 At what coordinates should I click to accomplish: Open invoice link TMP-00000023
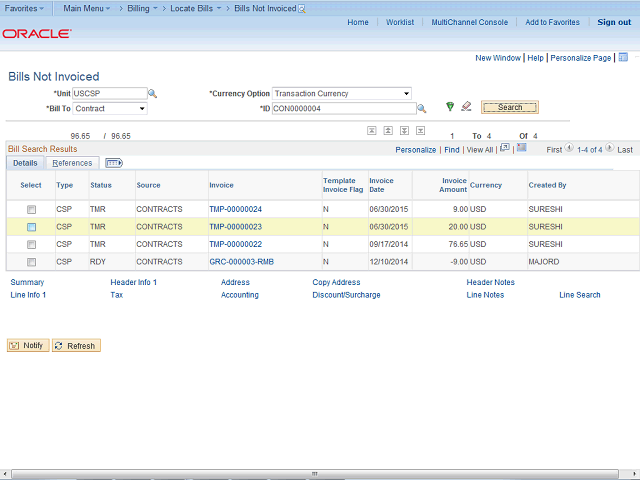point(235,227)
